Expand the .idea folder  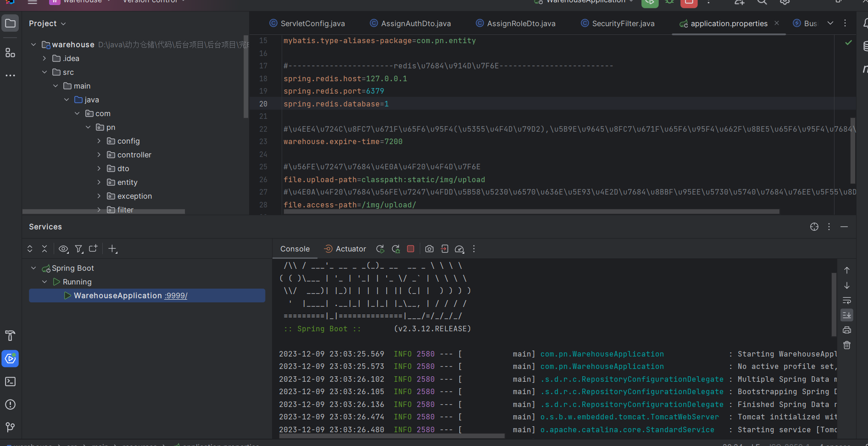click(x=45, y=58)
